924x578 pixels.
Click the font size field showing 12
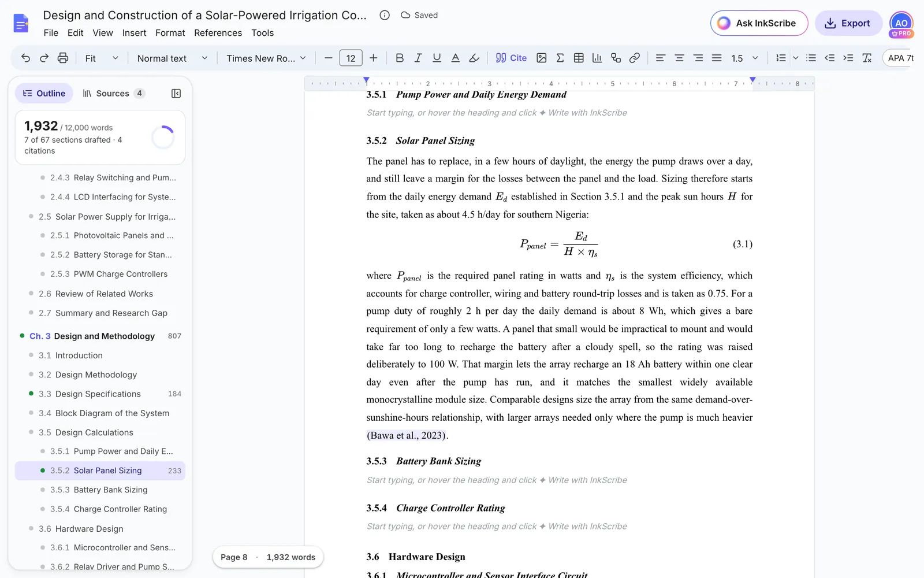point(351,58)
